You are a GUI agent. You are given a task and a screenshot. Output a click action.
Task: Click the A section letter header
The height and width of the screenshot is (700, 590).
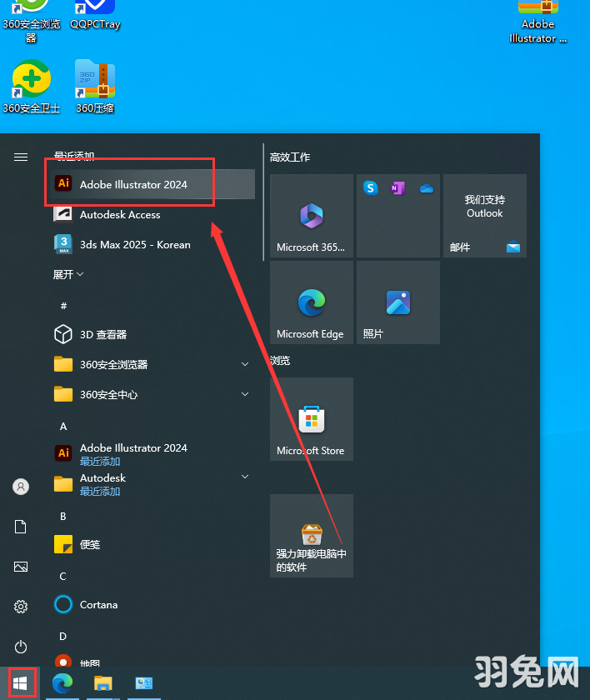click(63, 427)
